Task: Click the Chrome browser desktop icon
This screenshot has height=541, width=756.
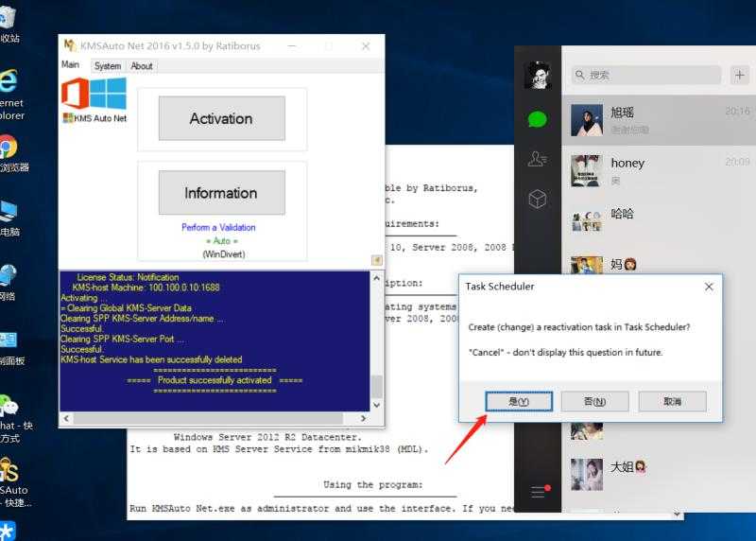Action: click(x=11, y=153)
